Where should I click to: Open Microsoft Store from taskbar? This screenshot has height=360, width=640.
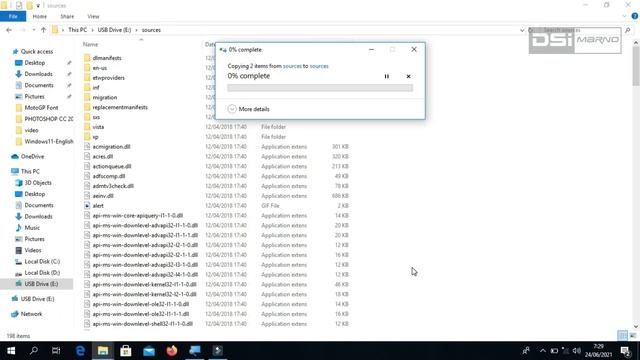coord(126,351)
